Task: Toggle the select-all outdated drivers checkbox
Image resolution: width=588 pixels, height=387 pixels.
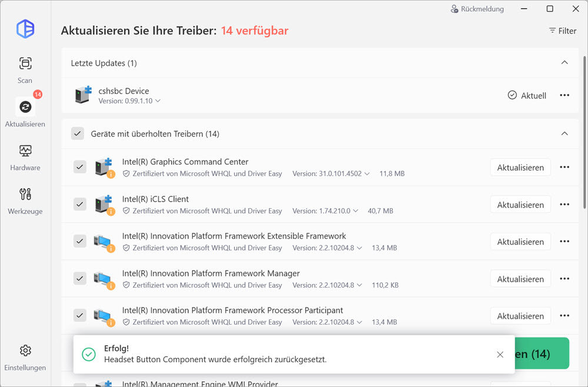Action: [x=78, y=134]
